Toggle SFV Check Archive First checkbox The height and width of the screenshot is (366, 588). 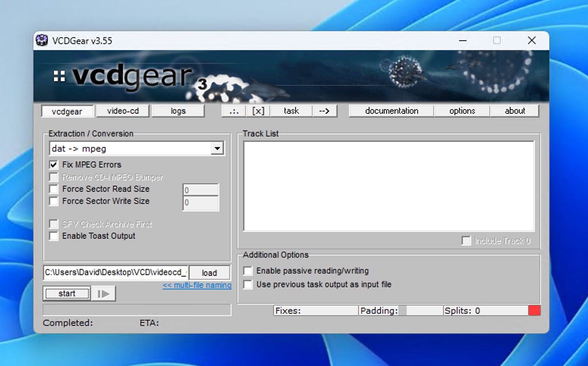(53, 224)
